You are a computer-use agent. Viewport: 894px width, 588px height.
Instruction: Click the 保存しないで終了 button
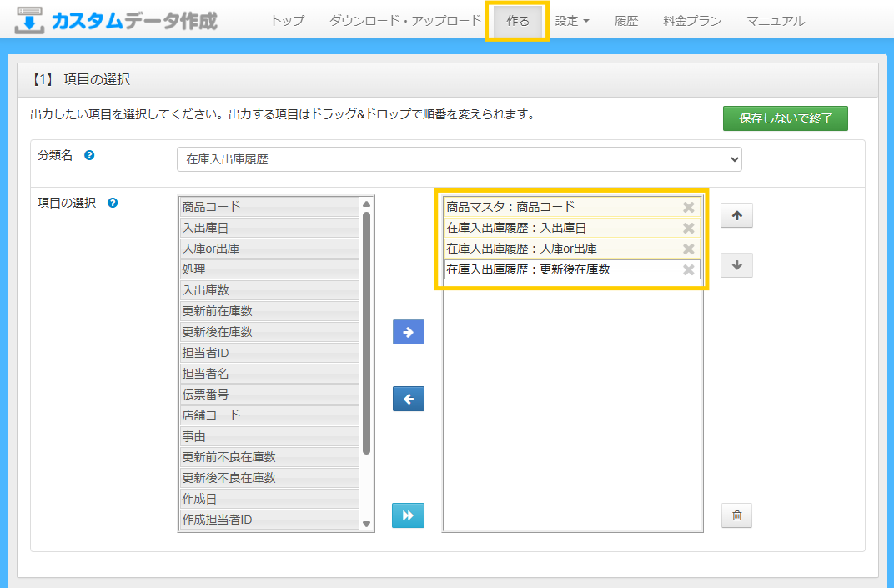pyautogui.click(x=785, y=118)
